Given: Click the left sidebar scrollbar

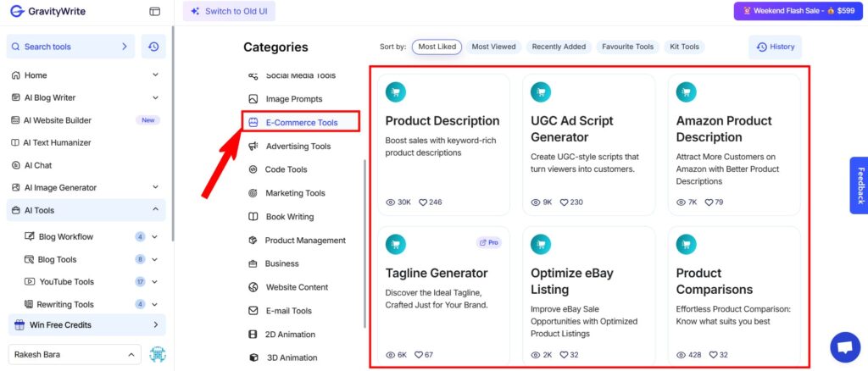Looking at the screenshot, I should (x=173, y=134).
